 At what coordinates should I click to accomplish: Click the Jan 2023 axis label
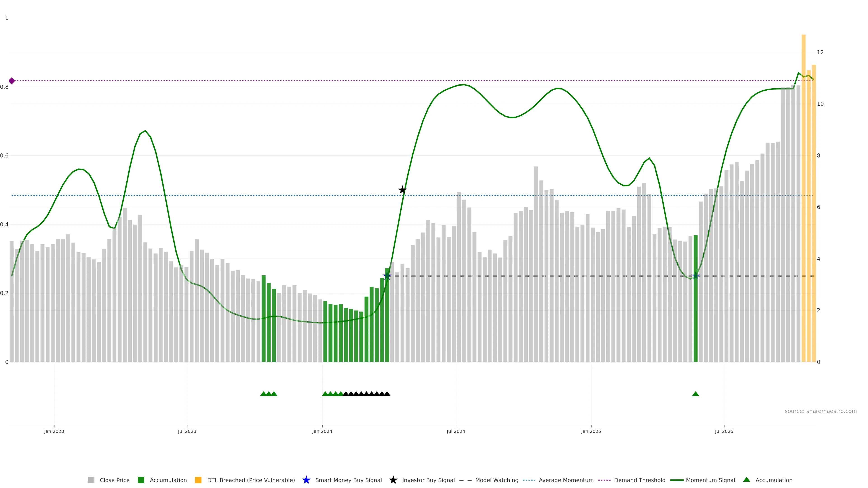[x=54, y=431]
